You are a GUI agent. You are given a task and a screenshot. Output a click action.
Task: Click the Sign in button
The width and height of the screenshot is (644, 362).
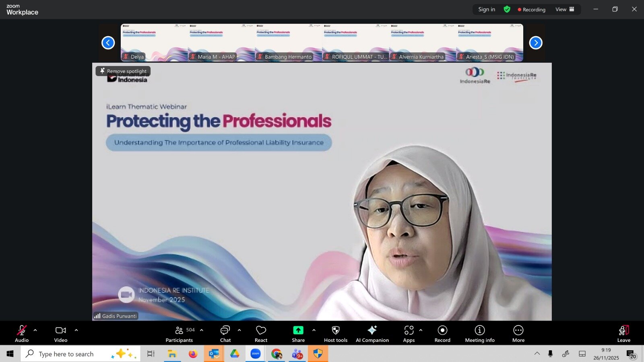point(487,9)
